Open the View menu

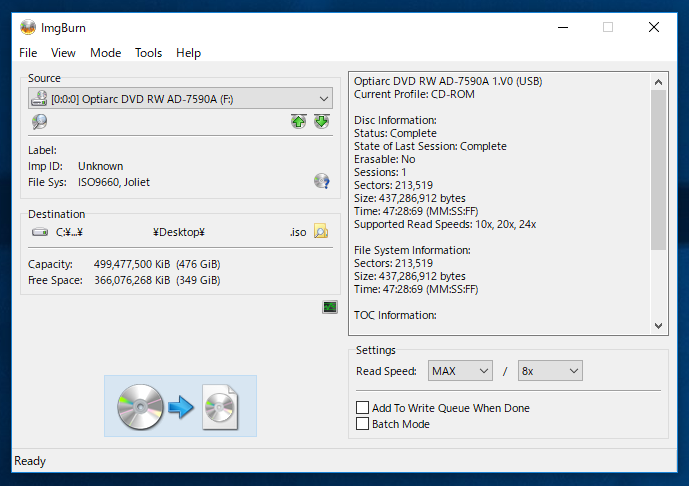point(63,53)
